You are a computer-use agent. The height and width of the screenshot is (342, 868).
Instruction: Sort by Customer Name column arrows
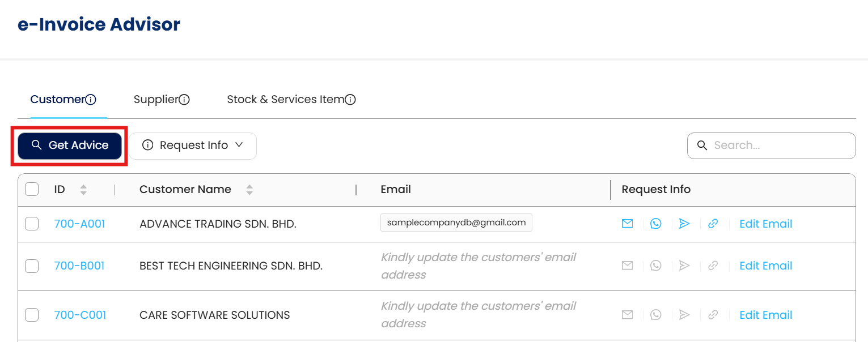(x=249, y=190)
